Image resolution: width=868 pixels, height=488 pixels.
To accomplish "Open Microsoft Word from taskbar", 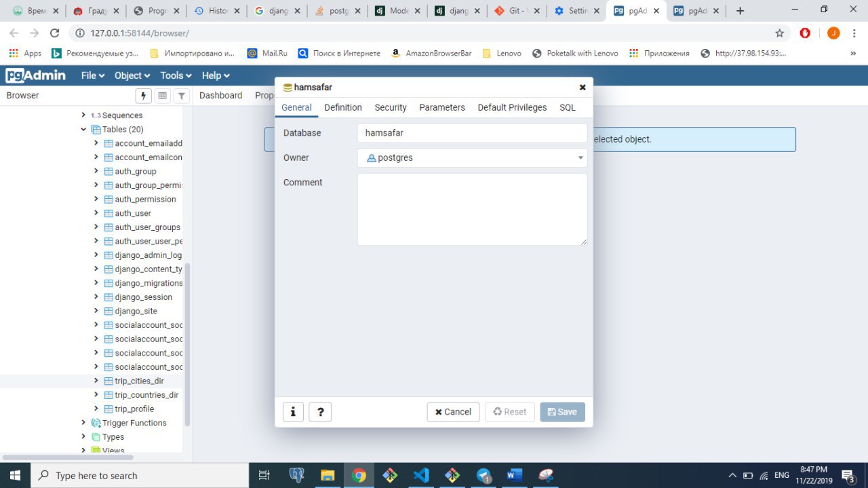I will coord(515,475).
